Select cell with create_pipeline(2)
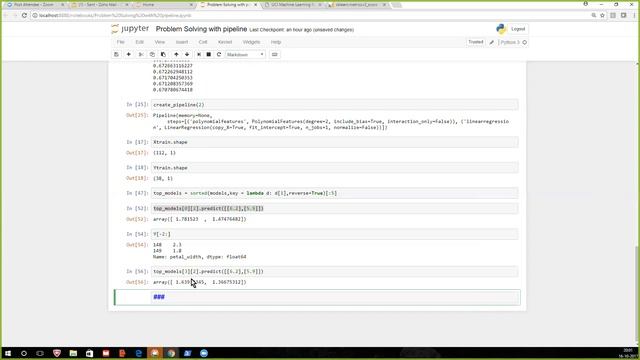Screen dimensions: 640x360 click(335, 104)
